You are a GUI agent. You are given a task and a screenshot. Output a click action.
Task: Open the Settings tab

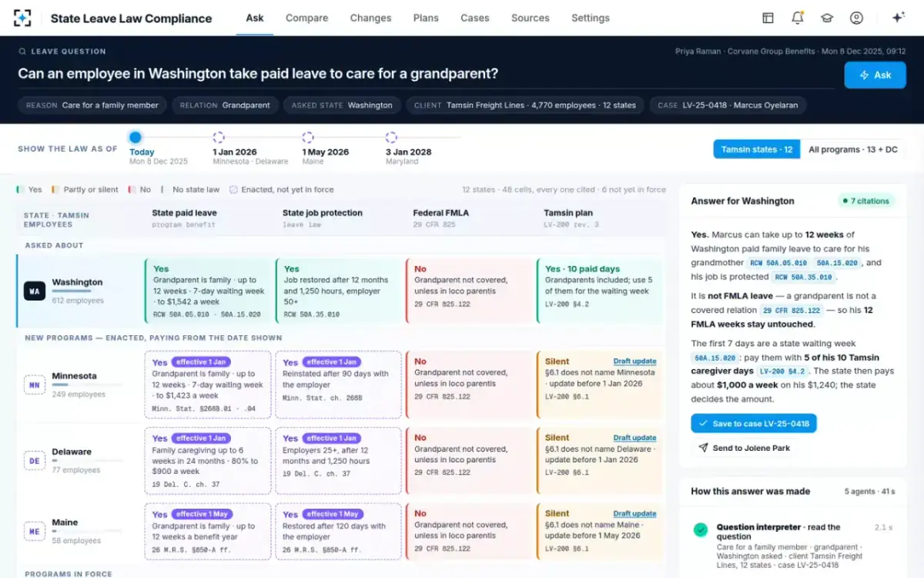point(591,18)
